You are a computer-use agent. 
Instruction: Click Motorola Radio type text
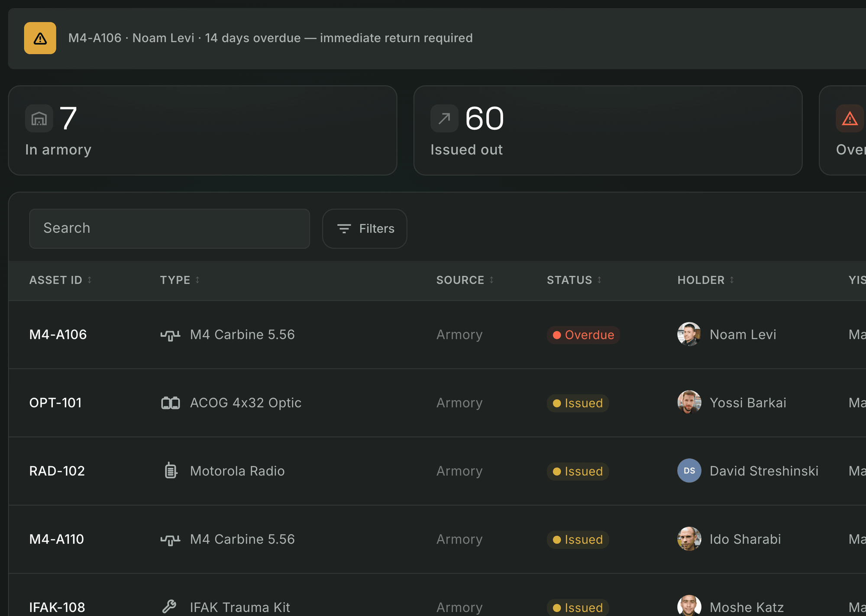coord(237,471)
